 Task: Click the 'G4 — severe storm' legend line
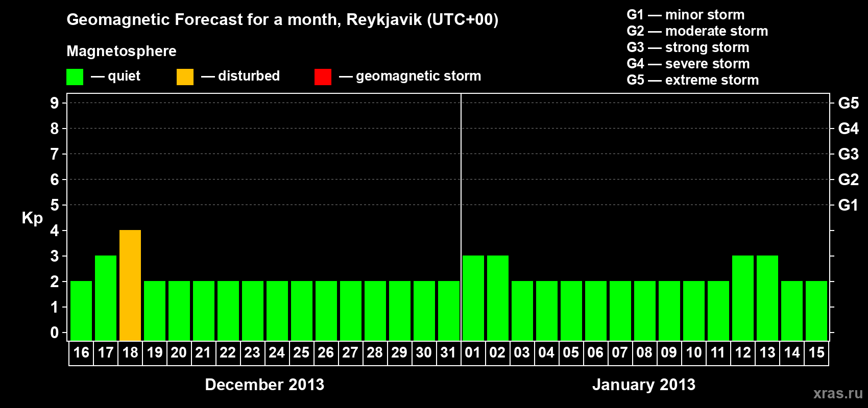click(x=688, y=64)
